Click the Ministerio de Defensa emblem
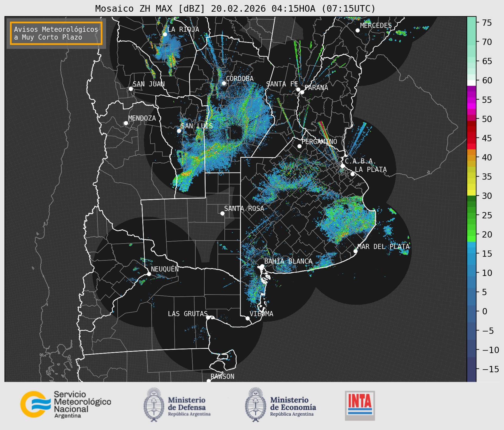This screenshot has height=430, width=504. click(x=154, y=405)
